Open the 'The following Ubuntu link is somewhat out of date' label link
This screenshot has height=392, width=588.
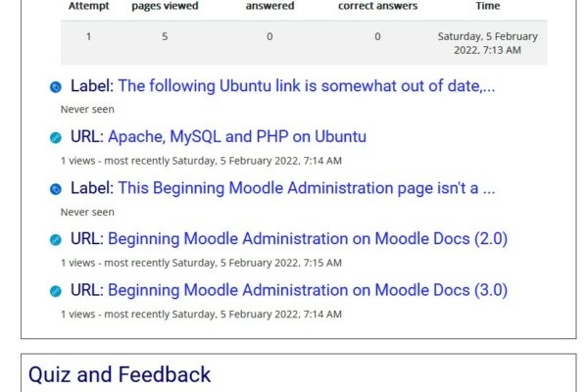(306, 85)
